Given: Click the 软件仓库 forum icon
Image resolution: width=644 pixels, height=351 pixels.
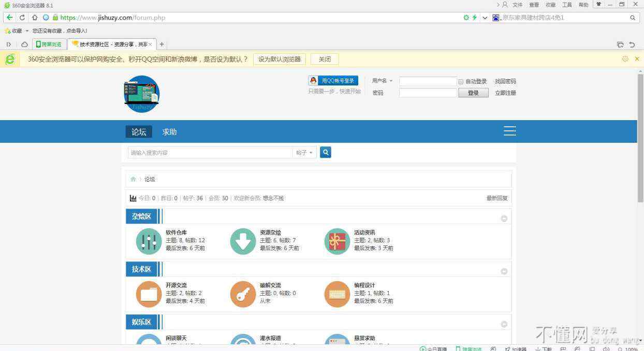Looking at the screenshot, I should pyautogui.click(x=149, y=242).
